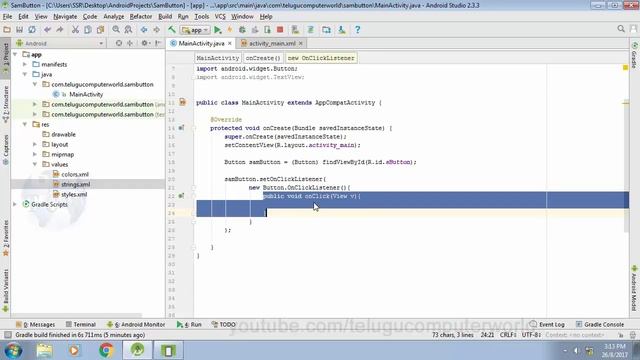Open the SDK Manager icon
This screenshot has width=640, height=360.
coord(342,29)
